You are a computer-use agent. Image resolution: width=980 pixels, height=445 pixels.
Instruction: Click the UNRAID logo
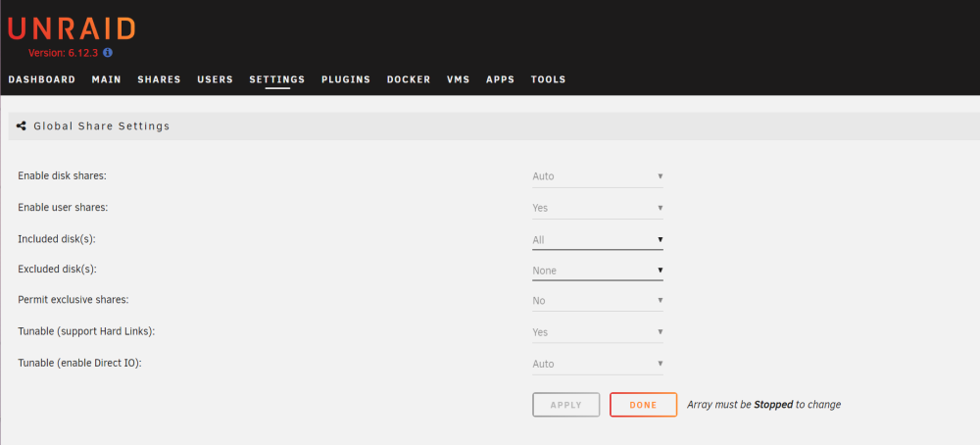tap(72, 29)
